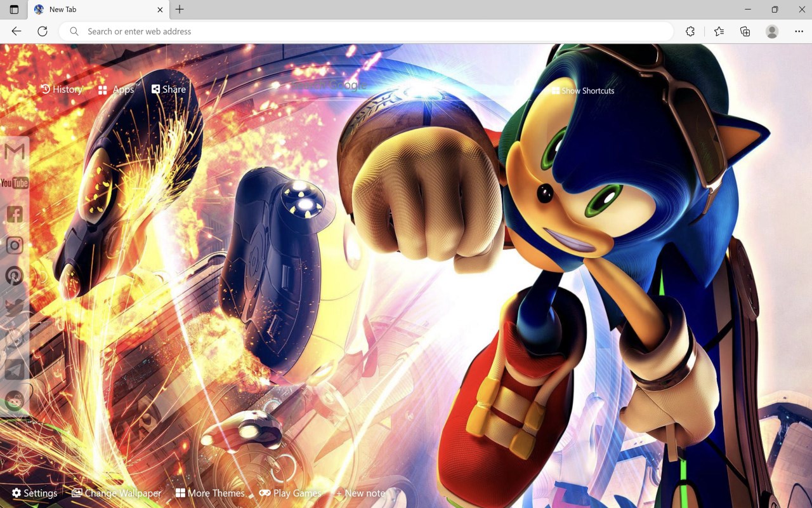Open the Settings and more ellipsis menu
The image size is (812, 508).
tap(799, 31)
